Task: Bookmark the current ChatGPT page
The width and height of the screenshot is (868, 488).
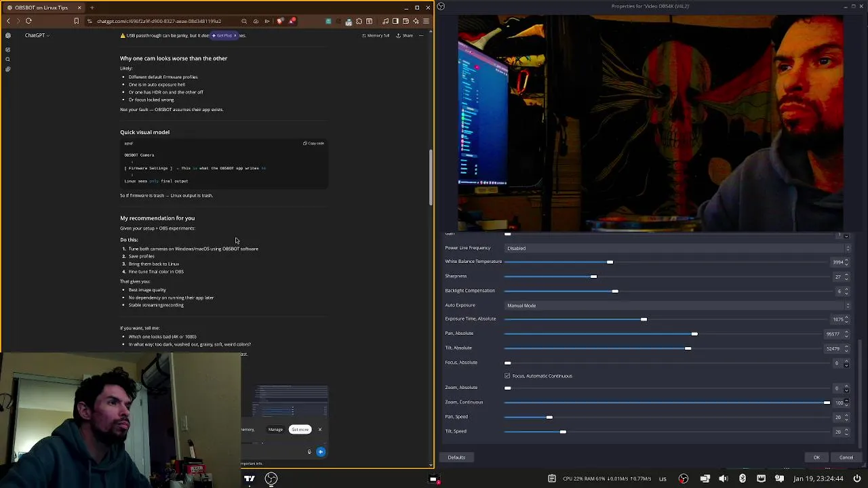Action: [76, 21]
